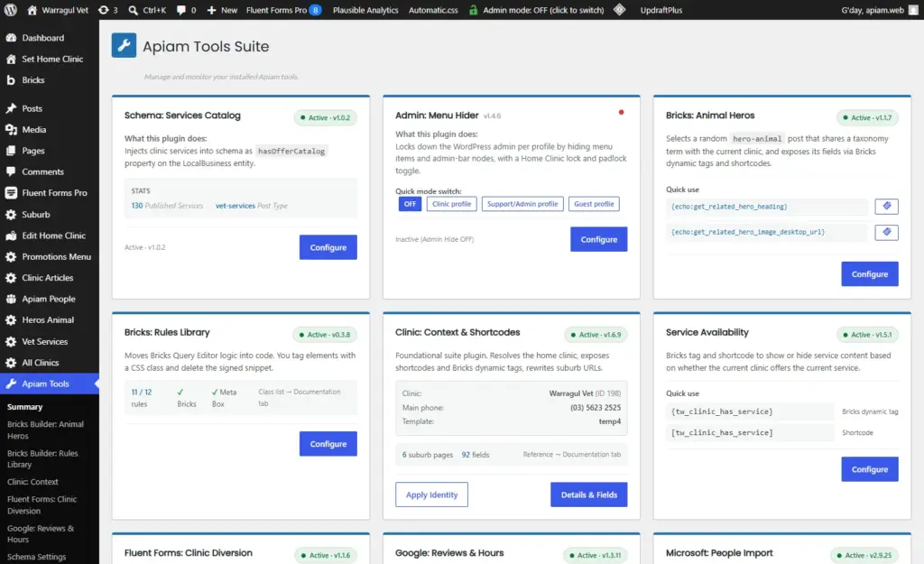Open the WordPress logo menu
Viewport: 924px width, 564px height.
(11, 10)
